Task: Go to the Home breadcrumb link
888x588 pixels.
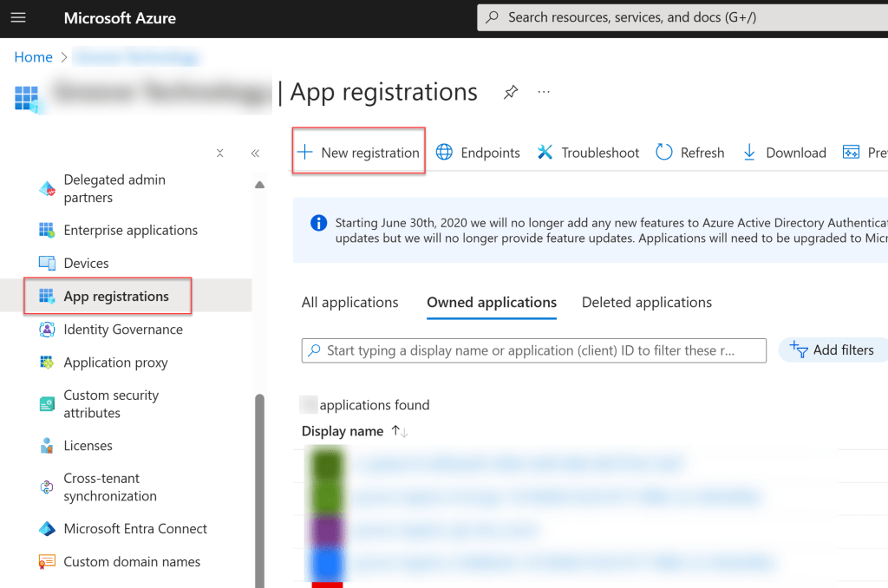Action: 33,57
